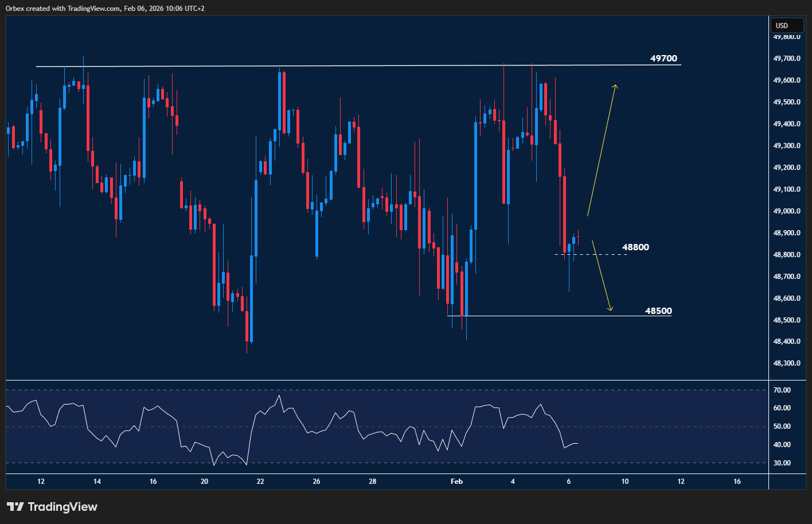Screen dimensions: 812x524
Task: Click the TradingView logo icon
Action: coord(15,507)
